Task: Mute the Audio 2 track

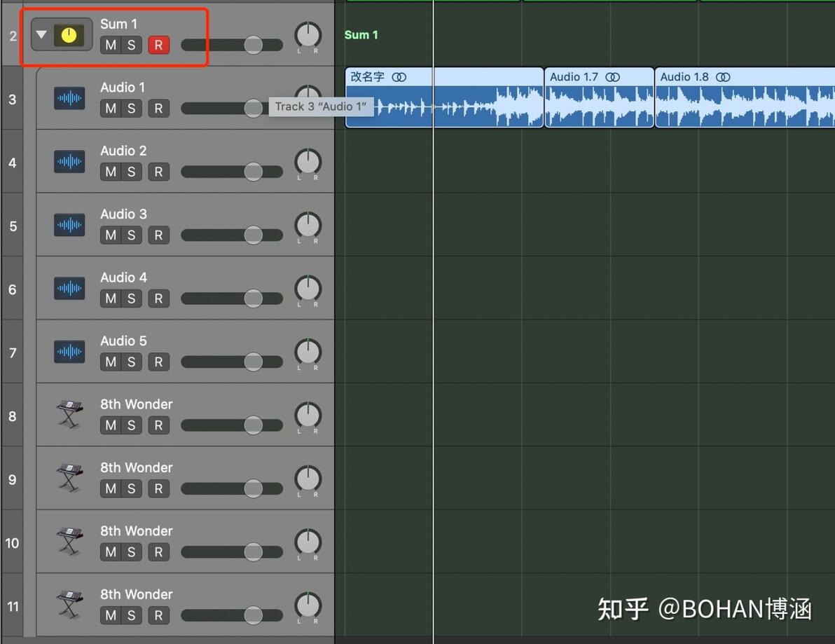Action: (x=111, y=172)
